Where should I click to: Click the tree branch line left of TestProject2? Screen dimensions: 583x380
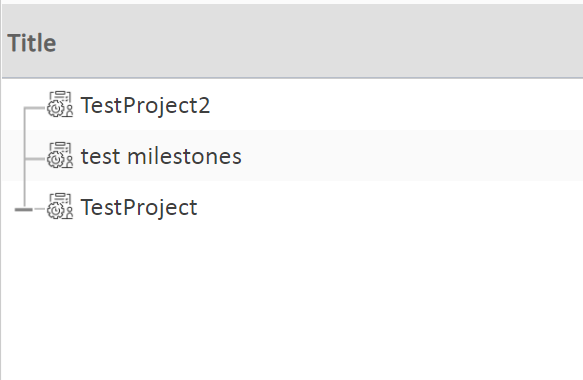pyautogui.click(x=35, y=108)
